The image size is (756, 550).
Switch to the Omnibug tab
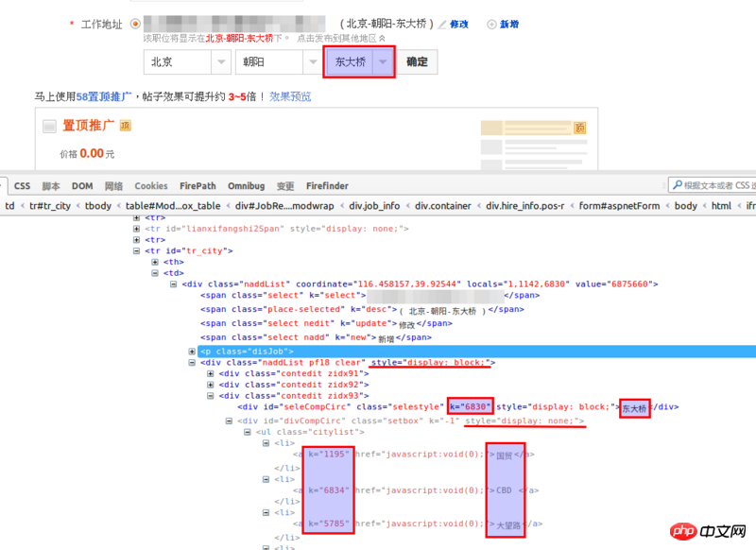tap(247, 186)
